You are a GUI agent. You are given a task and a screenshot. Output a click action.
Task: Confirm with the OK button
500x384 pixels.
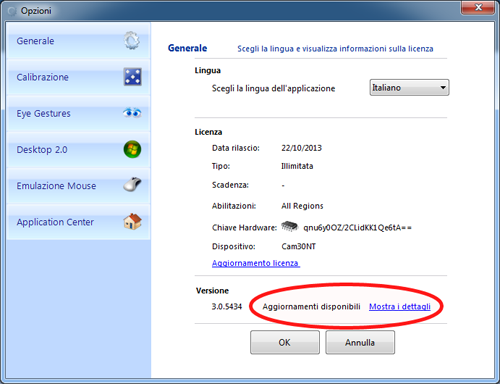[285, 342]
